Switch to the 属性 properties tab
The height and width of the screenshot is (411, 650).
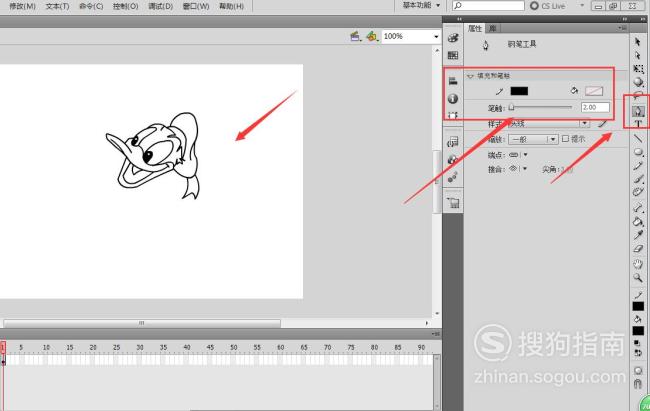click(x=475, y=28)
